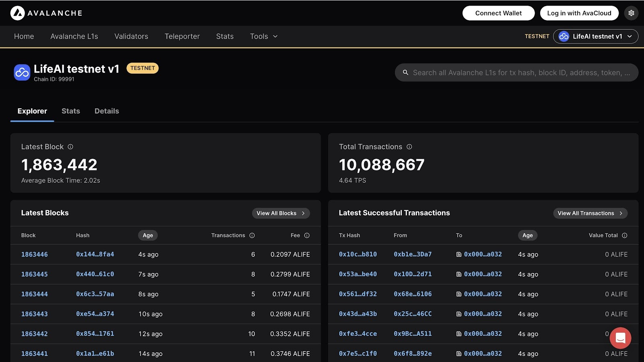Viewport: 644px width, 362px height.
Task: Click info icon beside Transactions column header
Action: pyautogui.click(x=252, y=236)
